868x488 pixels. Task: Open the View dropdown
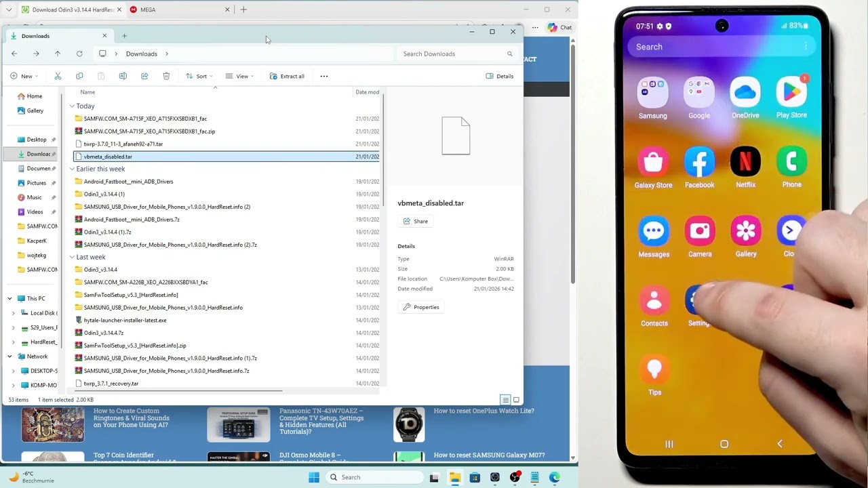coord(239,76)
